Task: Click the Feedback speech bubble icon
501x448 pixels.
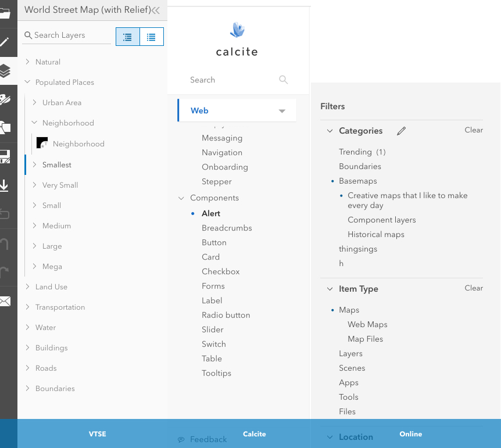Action: [x=181, y=439]
